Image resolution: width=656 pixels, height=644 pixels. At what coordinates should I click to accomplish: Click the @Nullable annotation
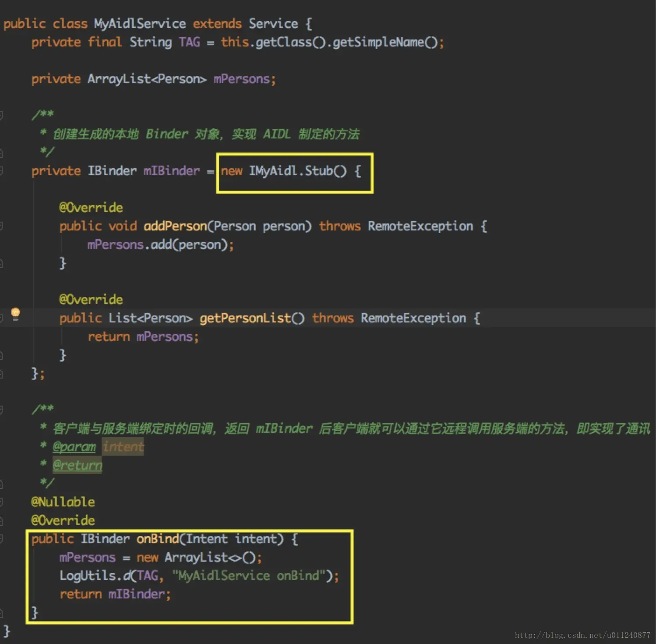63,502
